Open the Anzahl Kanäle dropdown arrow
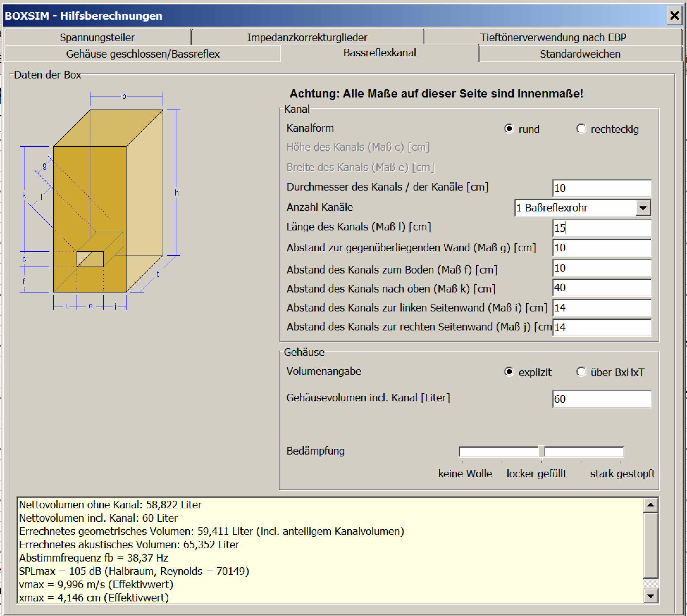Screen dimensions: 687x616 (643, 207)
